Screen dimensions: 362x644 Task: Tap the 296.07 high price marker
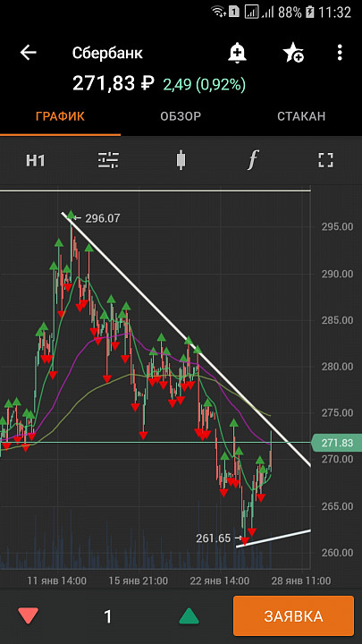[x=103, y=218]
